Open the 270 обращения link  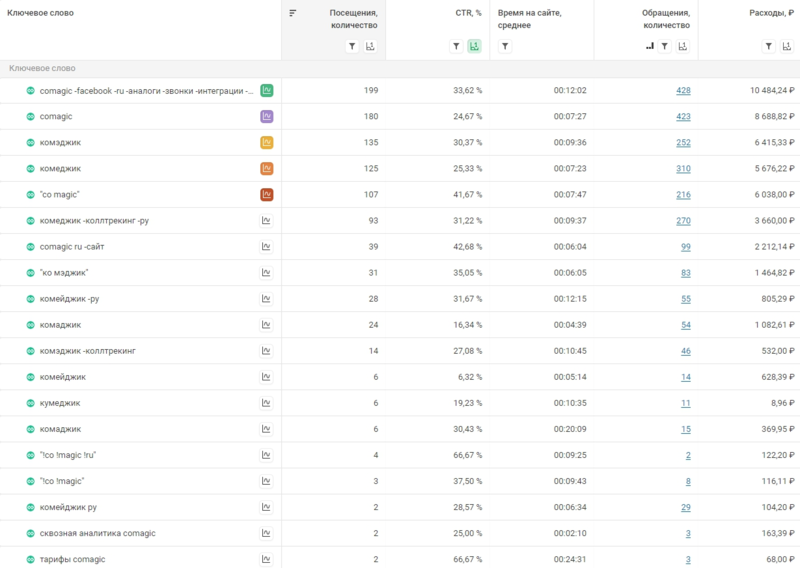[x=683, y=220]
